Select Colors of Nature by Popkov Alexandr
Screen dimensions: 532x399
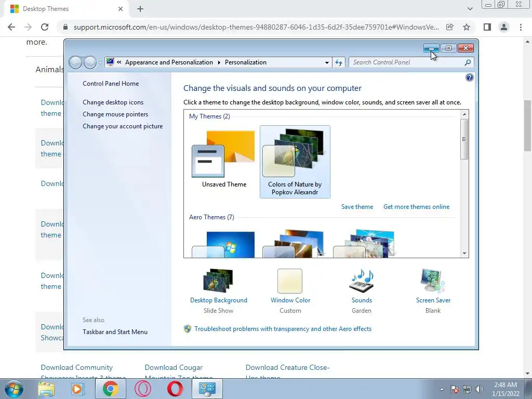[x=295, y=162]
